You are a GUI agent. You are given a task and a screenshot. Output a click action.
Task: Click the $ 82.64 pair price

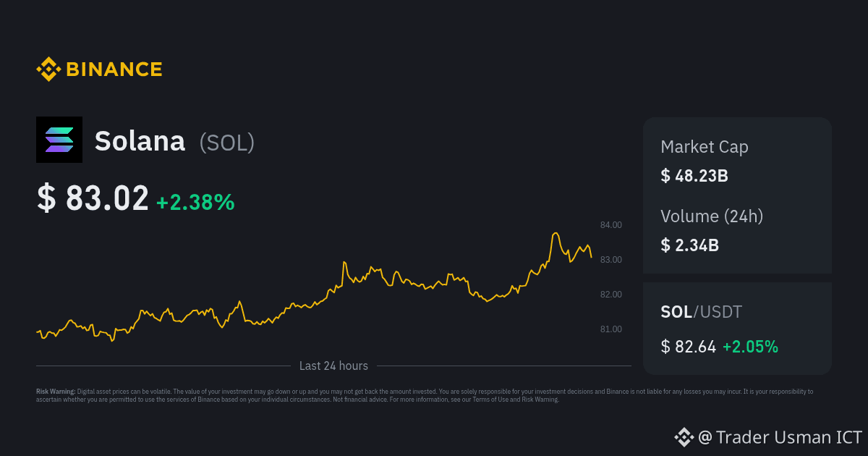tap(688, 347)
